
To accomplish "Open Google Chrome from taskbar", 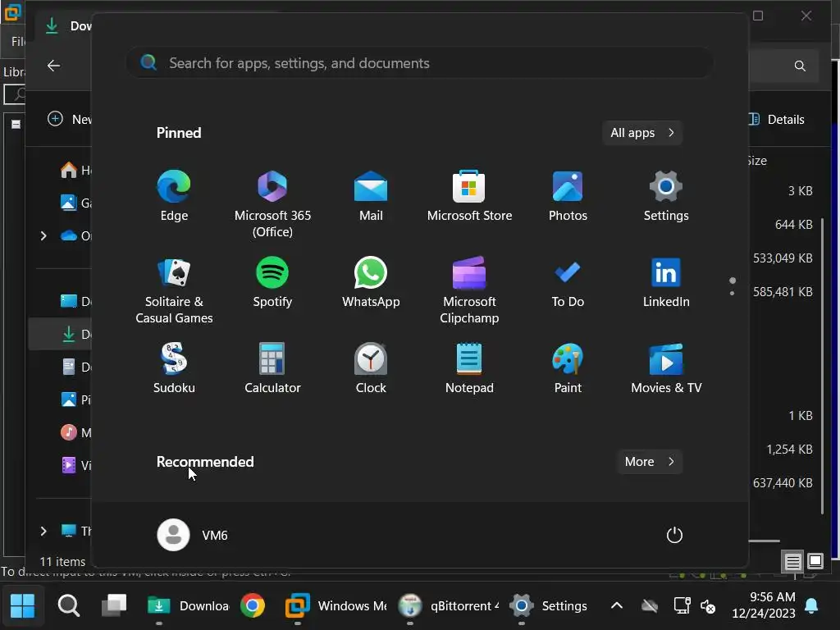I will 253,606.
